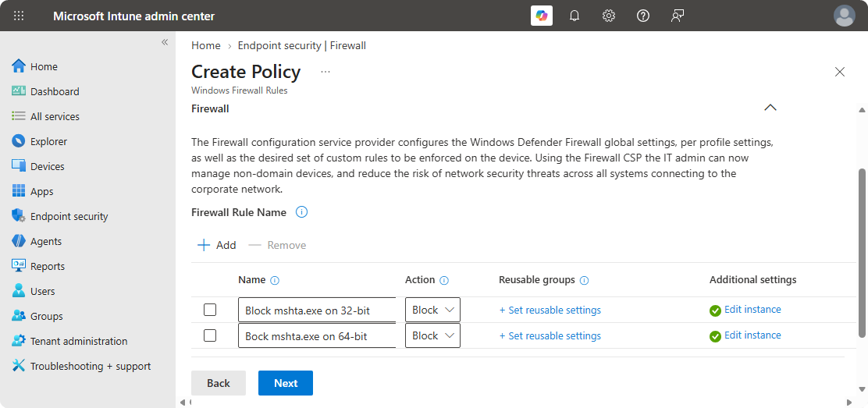This screenshot has width=868, height=408.
Task: Collapse the sidebar with double chevron
Action: click(x=165, y=42)
